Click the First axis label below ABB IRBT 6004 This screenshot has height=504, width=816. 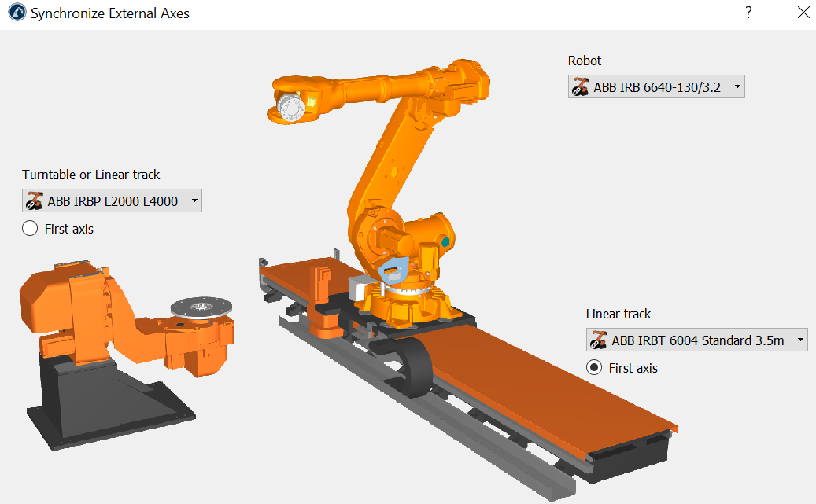pyautogui.click(x=633, y=368)
